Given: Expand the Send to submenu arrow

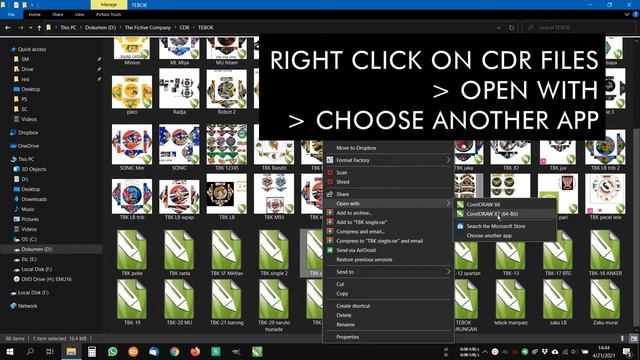Looking at the screenshot, I should coord(448,271).
